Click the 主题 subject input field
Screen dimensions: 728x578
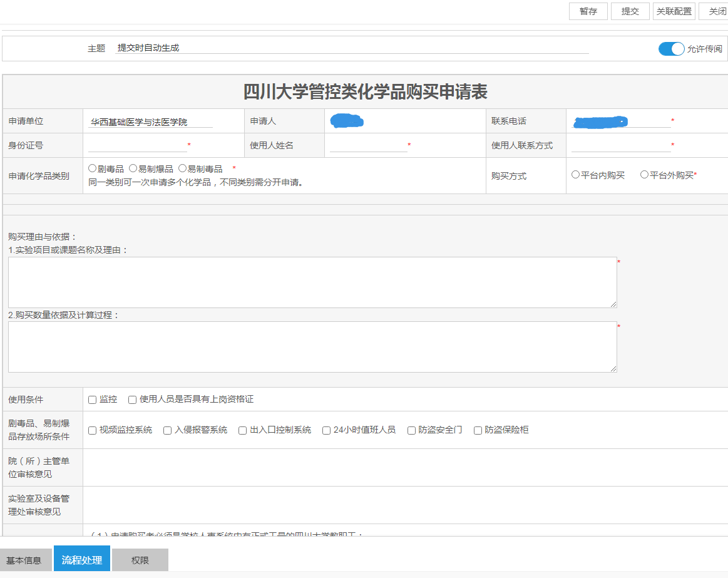[352, 48]
